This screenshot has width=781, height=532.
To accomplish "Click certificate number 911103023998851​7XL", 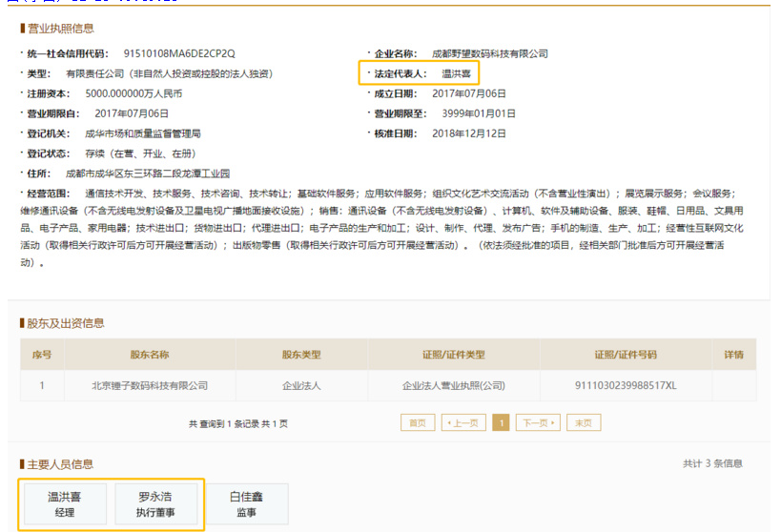I will coord(626,385).
